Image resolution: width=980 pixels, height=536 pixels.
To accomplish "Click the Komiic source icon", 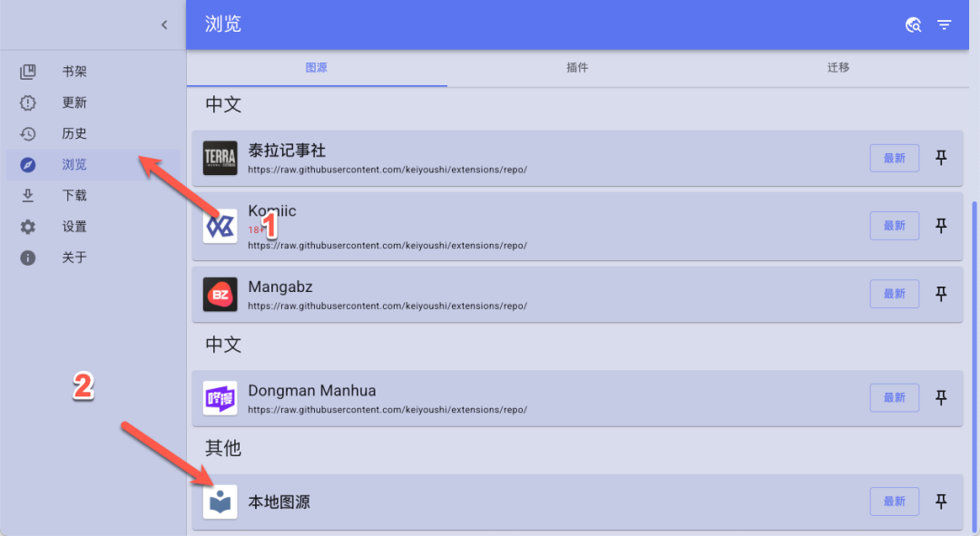I will [219, 225].
